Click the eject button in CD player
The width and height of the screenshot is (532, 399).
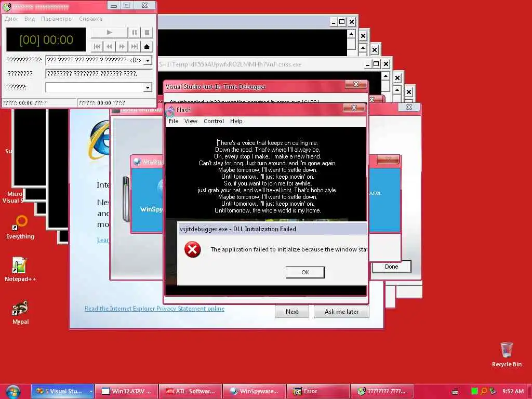pos(147,46)
